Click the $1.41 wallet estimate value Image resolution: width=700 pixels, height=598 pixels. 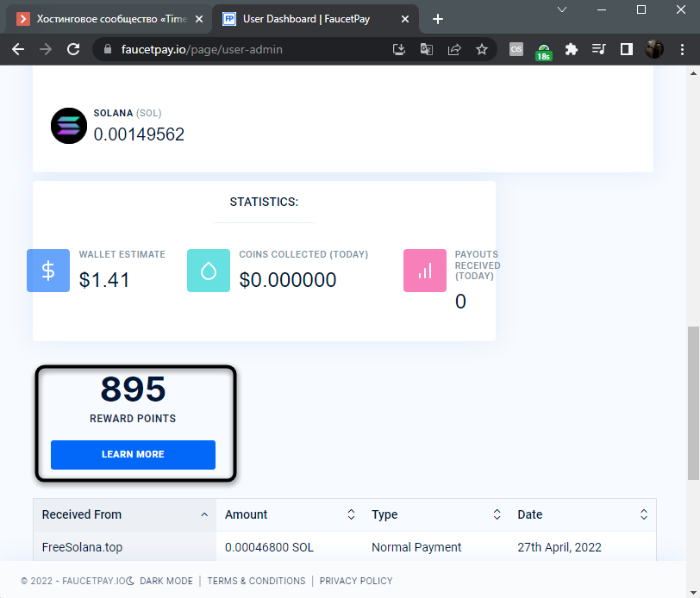point(104,280)
